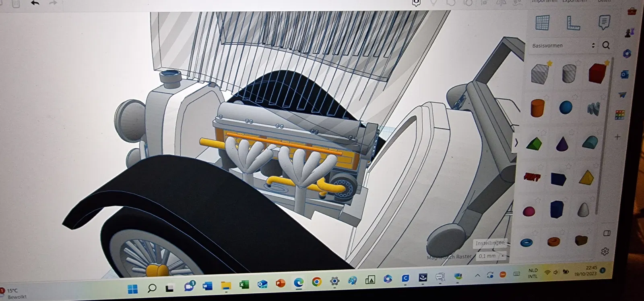Viewport: 644px width, 301px height.
Task: Open Word from the taskbar
Action: point(207,286)
